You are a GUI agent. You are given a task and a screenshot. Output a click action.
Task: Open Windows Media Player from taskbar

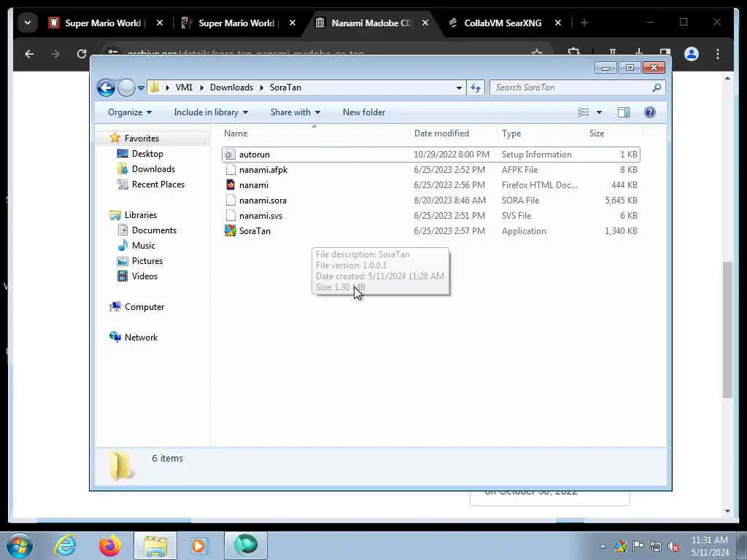[198, 545]
